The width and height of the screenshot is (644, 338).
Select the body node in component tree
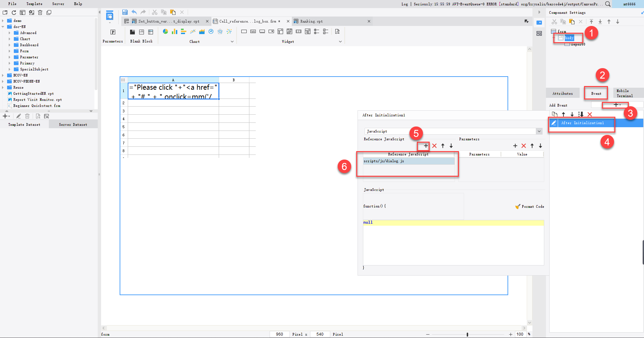(569, 38)
